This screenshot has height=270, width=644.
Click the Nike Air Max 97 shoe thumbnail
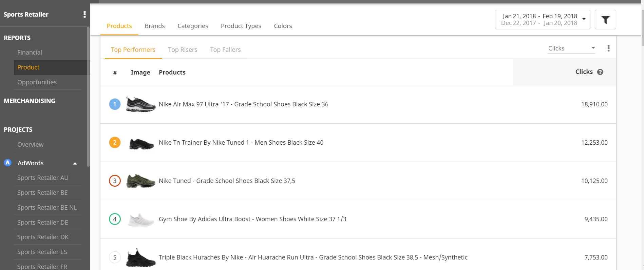[x=140, y=104]
